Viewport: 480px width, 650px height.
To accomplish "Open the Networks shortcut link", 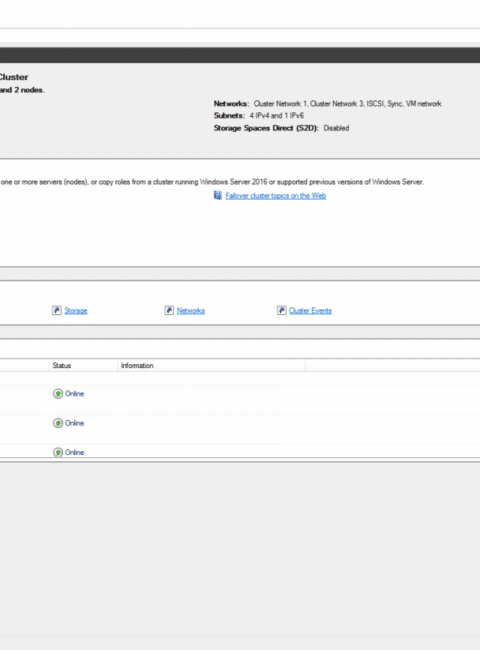I will click(191, 310).
